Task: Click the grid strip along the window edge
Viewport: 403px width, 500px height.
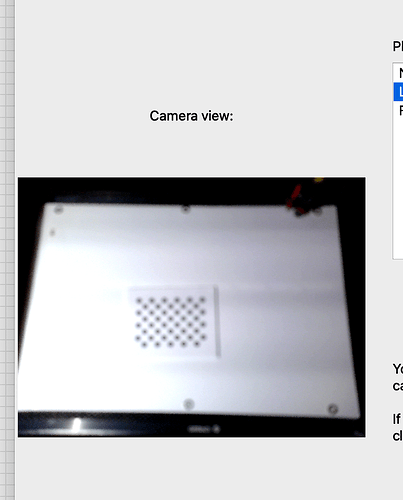Action: [7, 250]
